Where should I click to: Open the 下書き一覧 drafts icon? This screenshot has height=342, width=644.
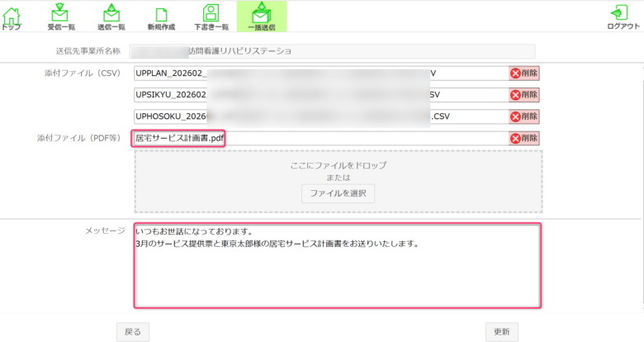coord(211,17)
